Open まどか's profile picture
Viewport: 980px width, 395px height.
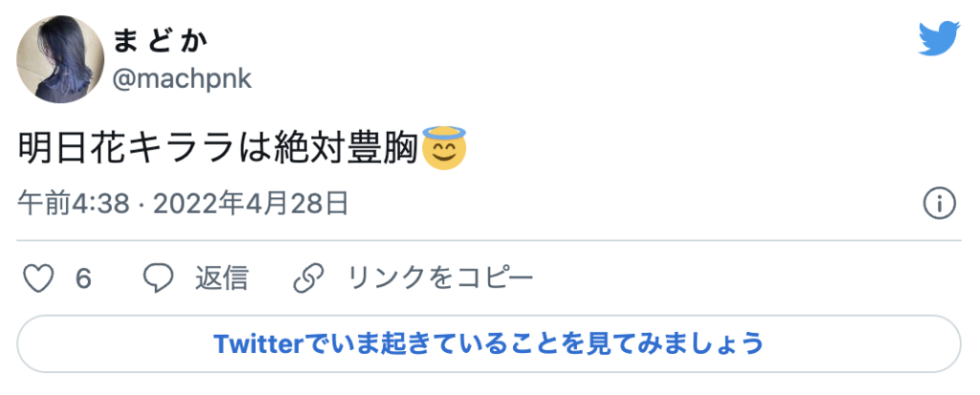coord(60,60)
